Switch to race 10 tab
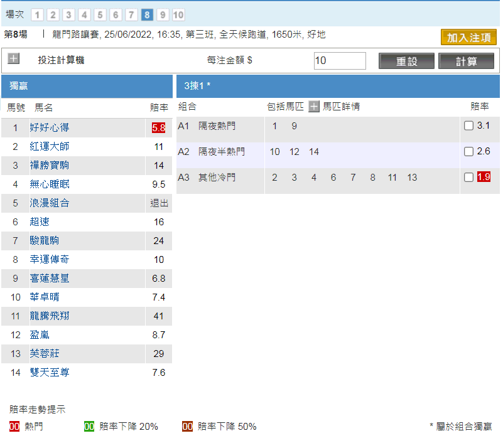 pyautogui.click(x=178, y=15)
